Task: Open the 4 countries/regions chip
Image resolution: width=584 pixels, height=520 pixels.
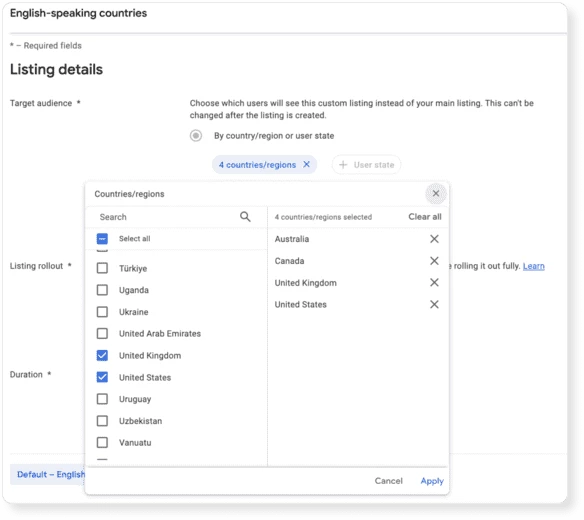Action: point(257,165)
